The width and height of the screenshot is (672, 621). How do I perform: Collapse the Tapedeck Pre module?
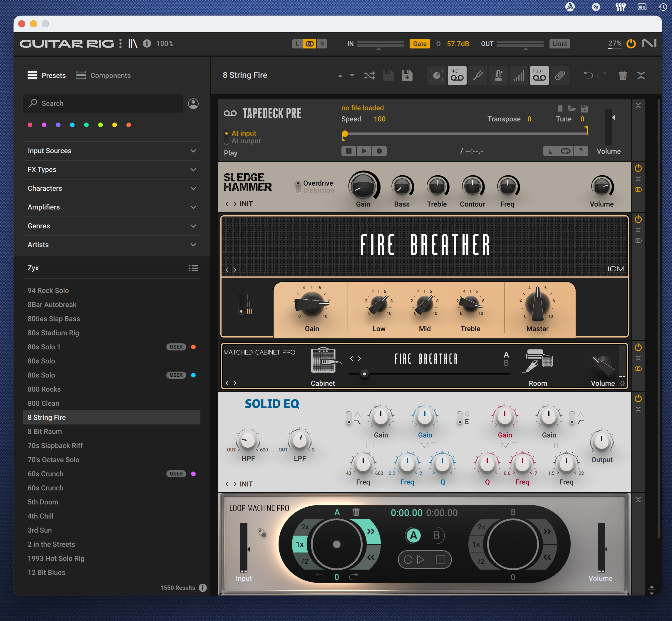[638, 105]
